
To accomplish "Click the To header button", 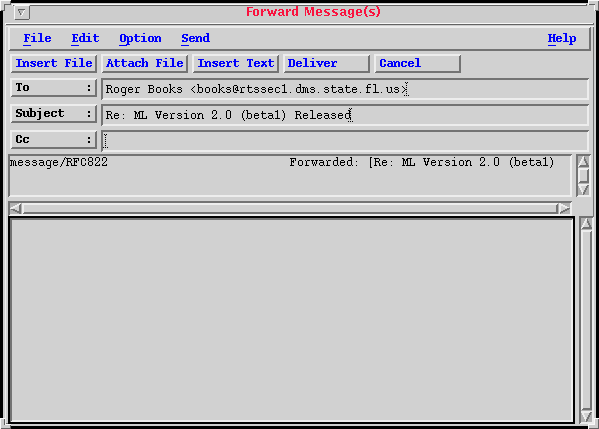I will [53, 88].
